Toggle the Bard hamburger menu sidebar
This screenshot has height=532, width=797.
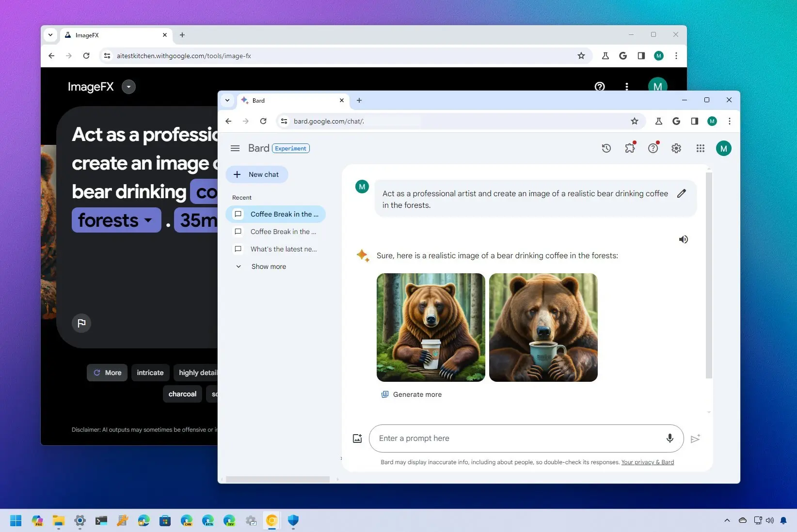[235, 148]
